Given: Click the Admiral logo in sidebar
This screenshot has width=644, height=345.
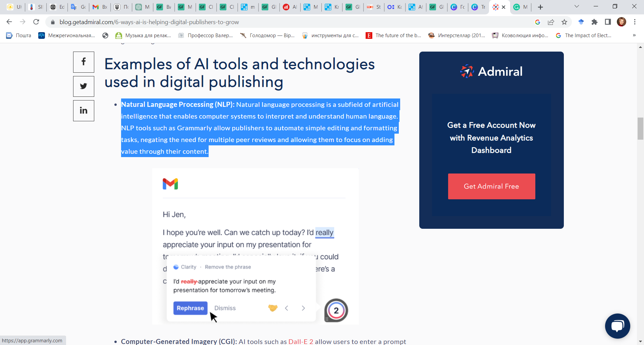Looking at the screenshot, I should [x=491, y=71].
